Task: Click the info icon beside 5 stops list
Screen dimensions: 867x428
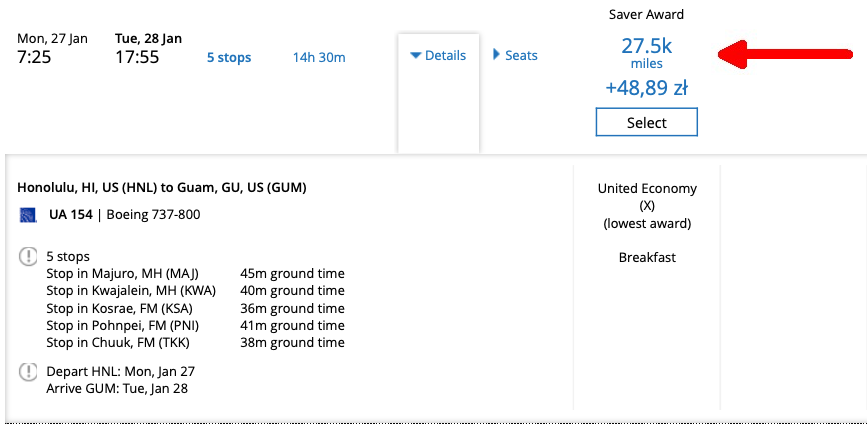Action: tap(28, 257)
